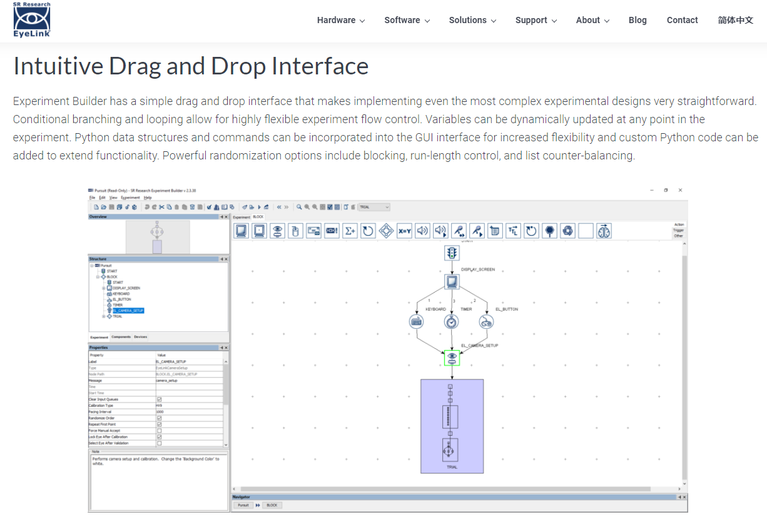Screen dimensions: 767x532
Task: Toggle the Randomize Order checkbox
Action: (159, 418)
